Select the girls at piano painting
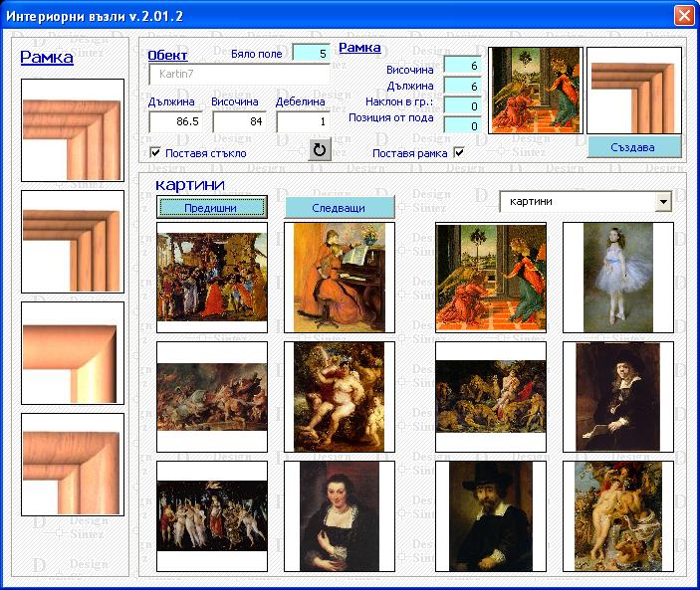The width and height of the screenshot is (700, 590). (340, 278)
